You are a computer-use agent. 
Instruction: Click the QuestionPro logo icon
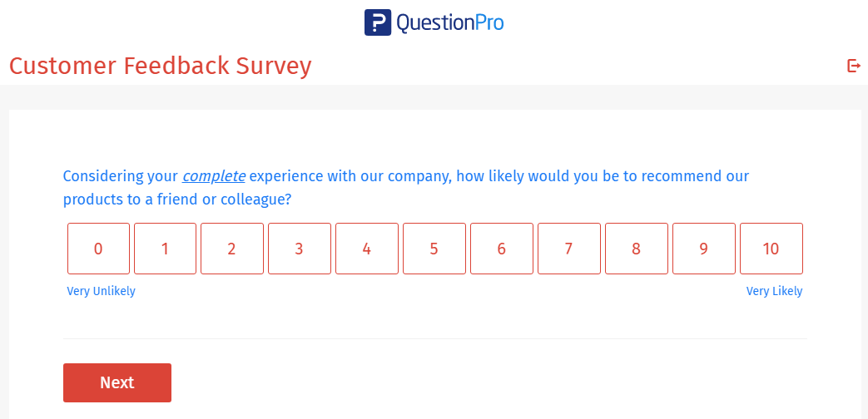point(378,22)
